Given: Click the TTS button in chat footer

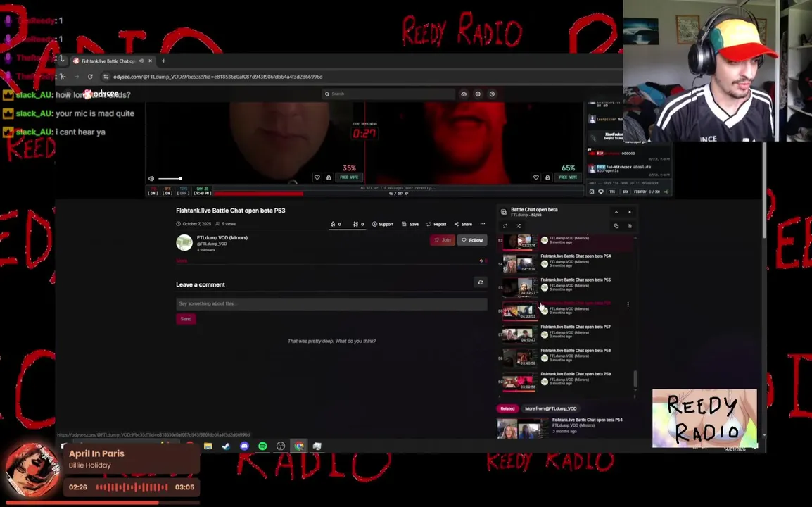Looking at the screenshot, I should (x=612, y=192).
